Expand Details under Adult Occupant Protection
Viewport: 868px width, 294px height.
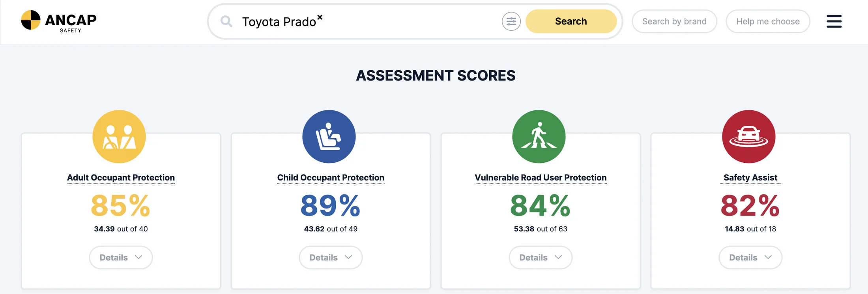(x=121, y=257)
